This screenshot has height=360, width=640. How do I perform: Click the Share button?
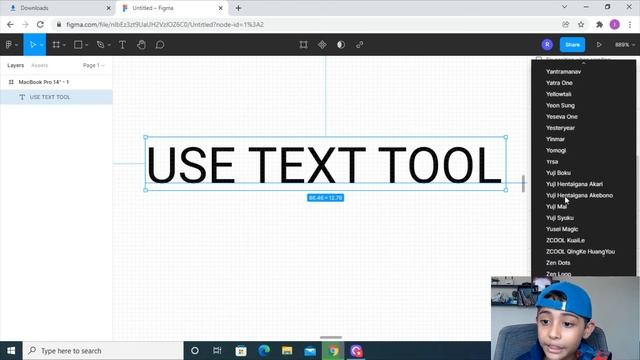pyautogui.click(x=572, y=44)
